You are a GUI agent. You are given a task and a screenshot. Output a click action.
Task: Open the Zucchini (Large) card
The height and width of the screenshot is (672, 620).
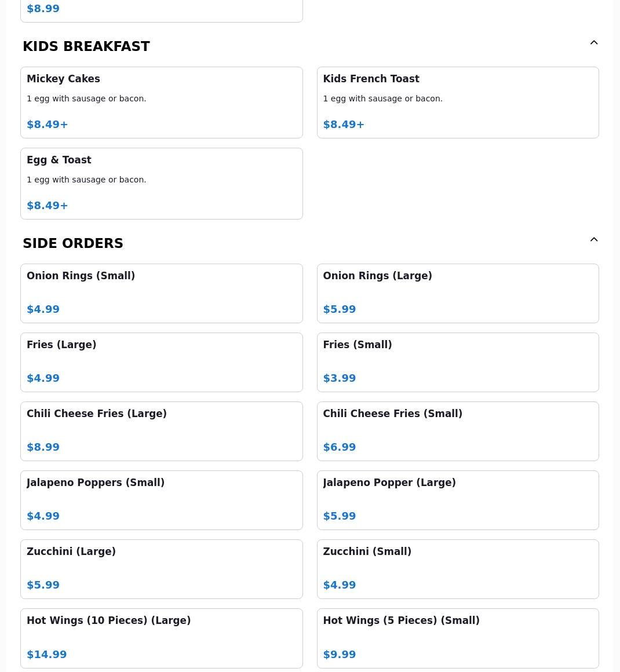[161, 569]
